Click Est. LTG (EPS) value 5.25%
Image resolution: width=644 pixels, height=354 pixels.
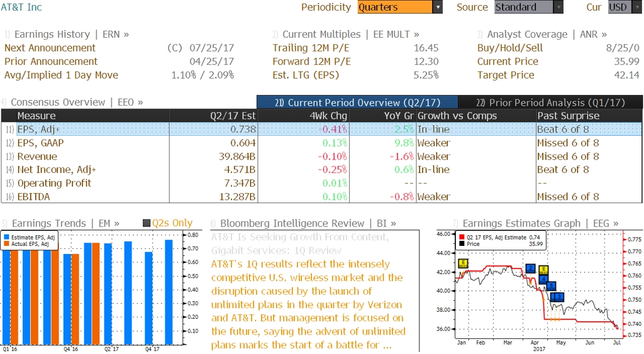[x=426, y=75]
